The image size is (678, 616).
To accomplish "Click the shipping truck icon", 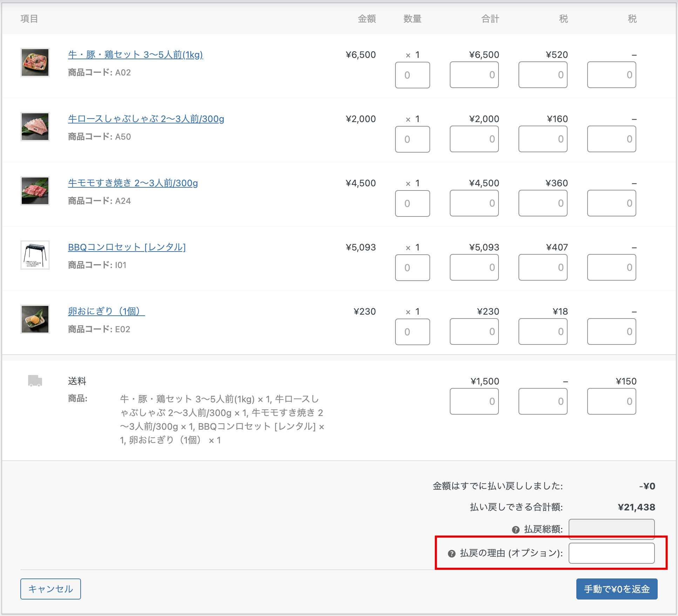I will (35, 381).
